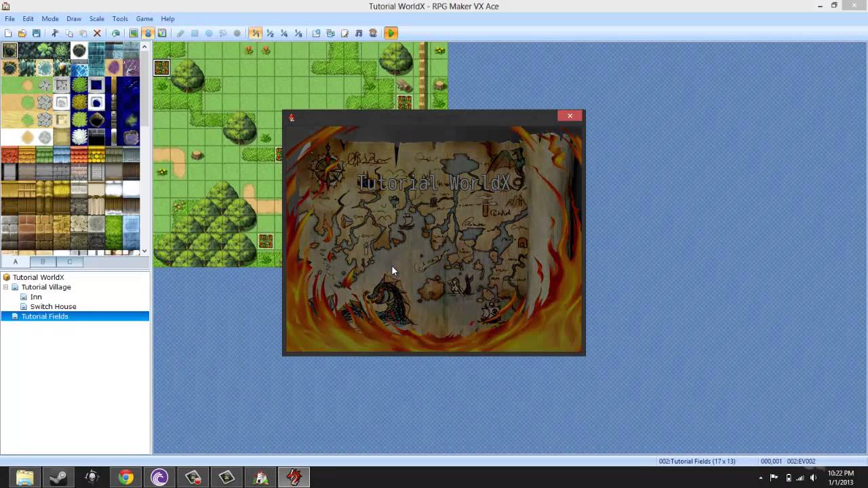Click the Tutorial WorldX title in game window
Screen dimensions: 868x488
coord(433,183)
